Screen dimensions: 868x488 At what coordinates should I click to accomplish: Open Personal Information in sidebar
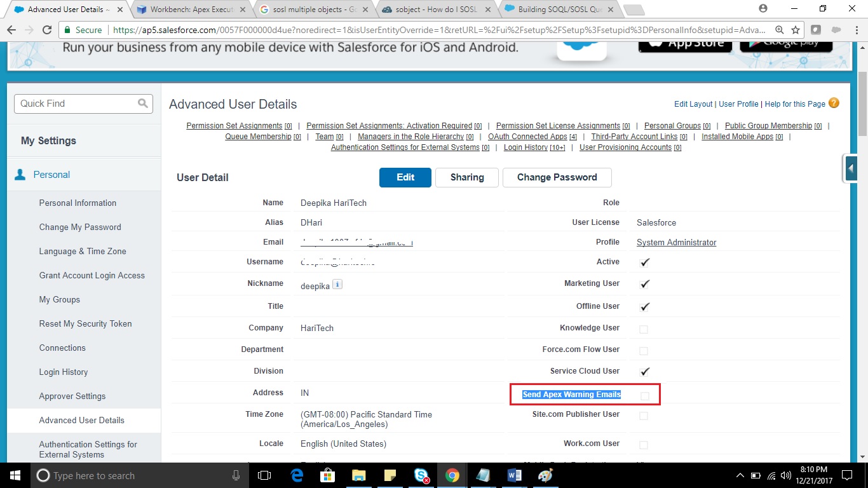78,203
